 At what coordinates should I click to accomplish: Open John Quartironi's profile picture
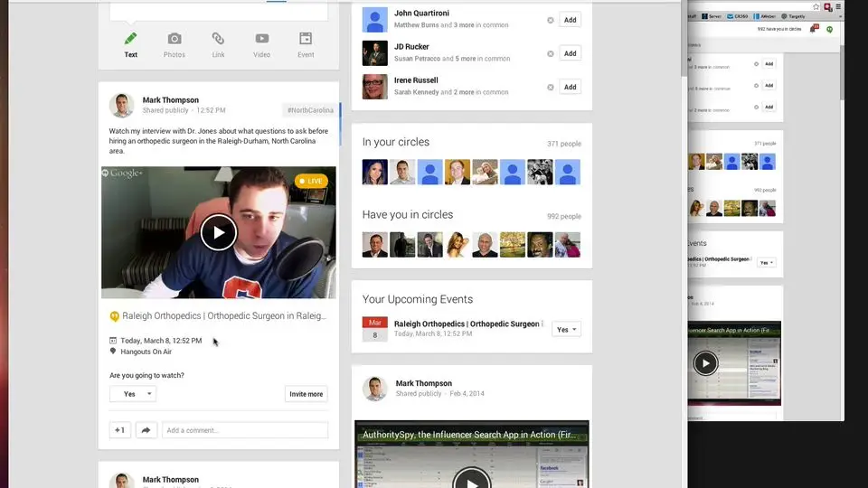coord(374,19)
